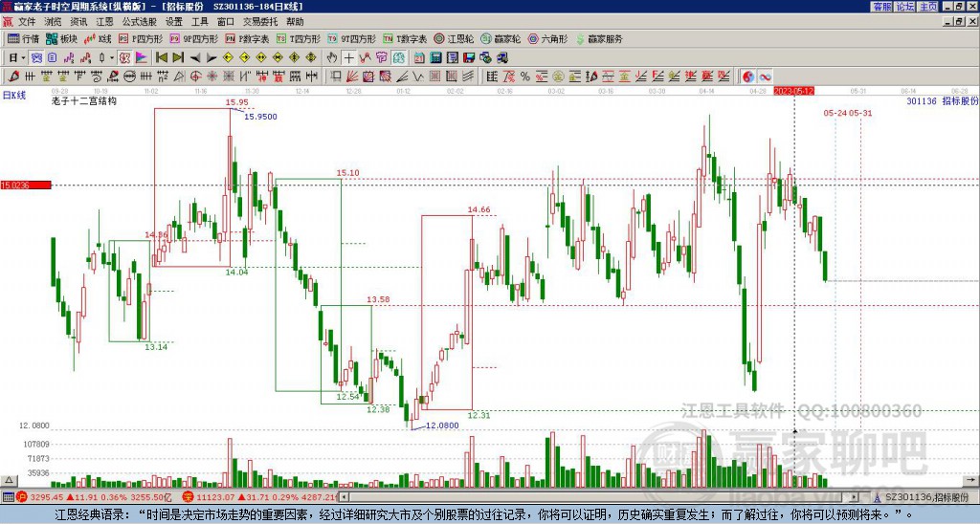Open the 文件 menu
The height and width of the screenshot is (524, 980).
pos(27,22)
